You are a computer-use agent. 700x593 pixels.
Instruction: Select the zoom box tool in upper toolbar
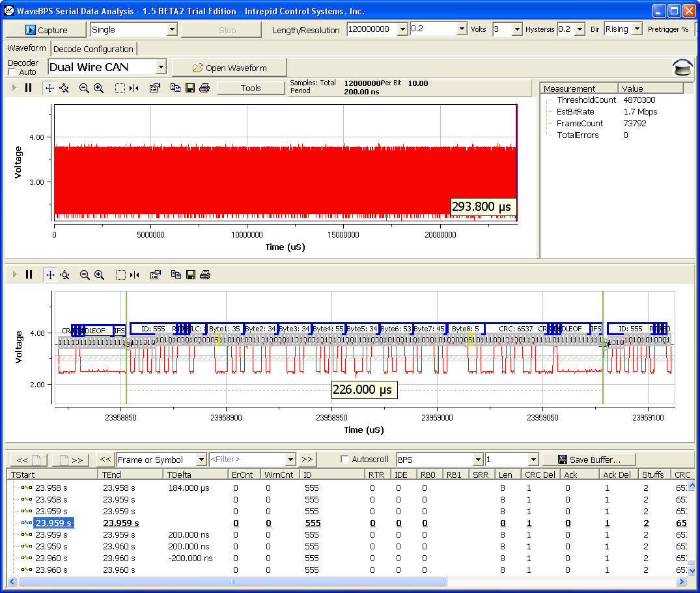pyautogui.click(x=120, y=88)
